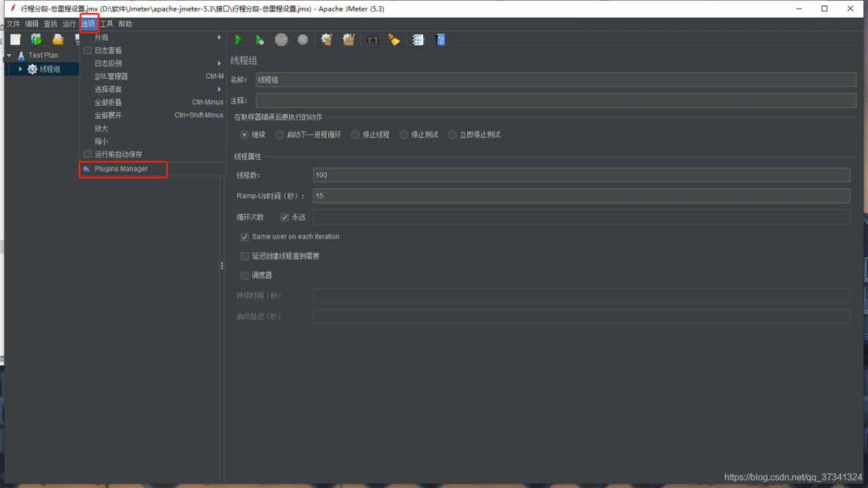Choose 放大 from the options menu
Viewport: 868px width, 488px height.
tap(153, 128)
